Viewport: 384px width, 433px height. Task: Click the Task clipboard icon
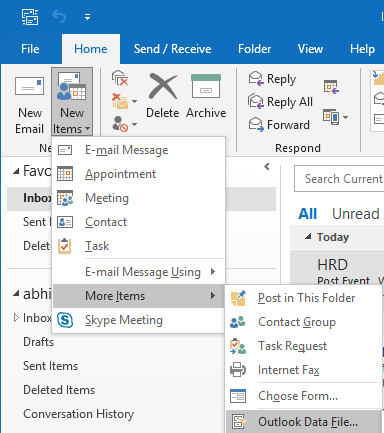pos(65,246)
